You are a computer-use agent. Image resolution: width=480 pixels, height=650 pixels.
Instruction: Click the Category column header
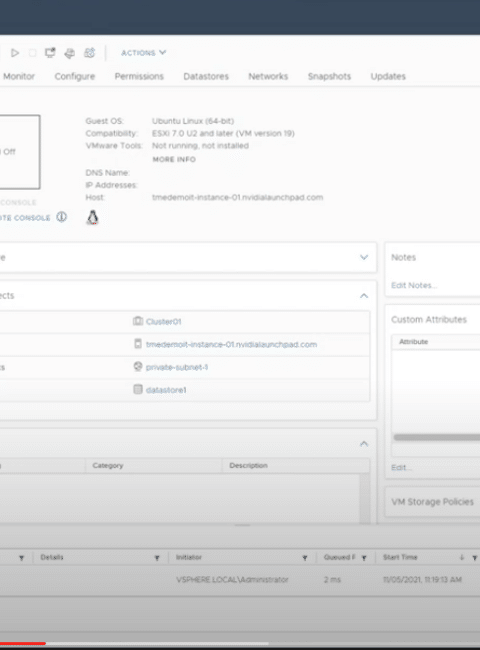click(108, 466)
